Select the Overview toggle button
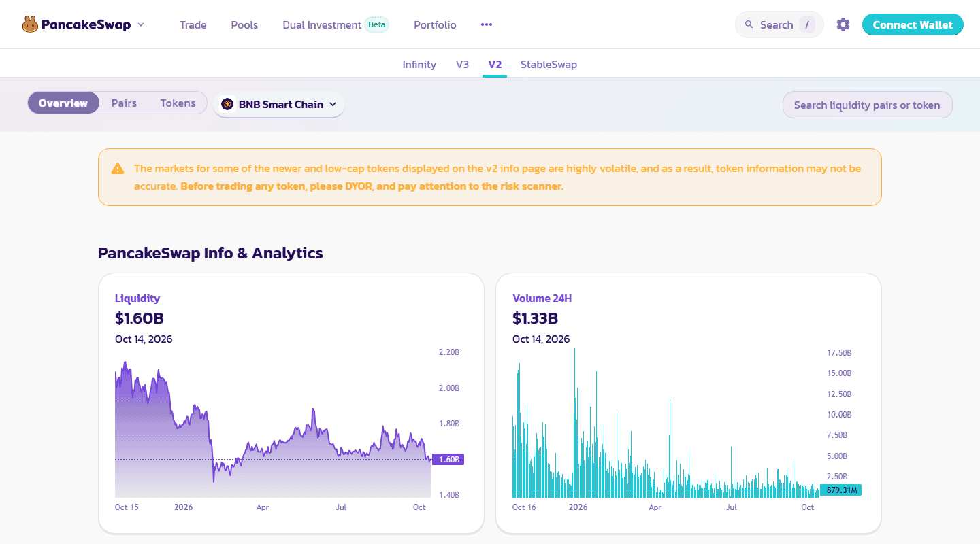 (63, 103)
